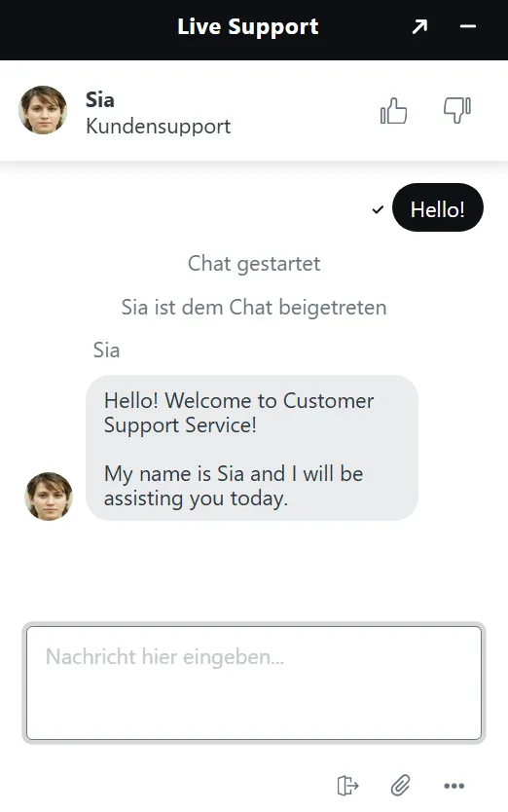Click the leave chat exit icon

click(x=347, y=785)
